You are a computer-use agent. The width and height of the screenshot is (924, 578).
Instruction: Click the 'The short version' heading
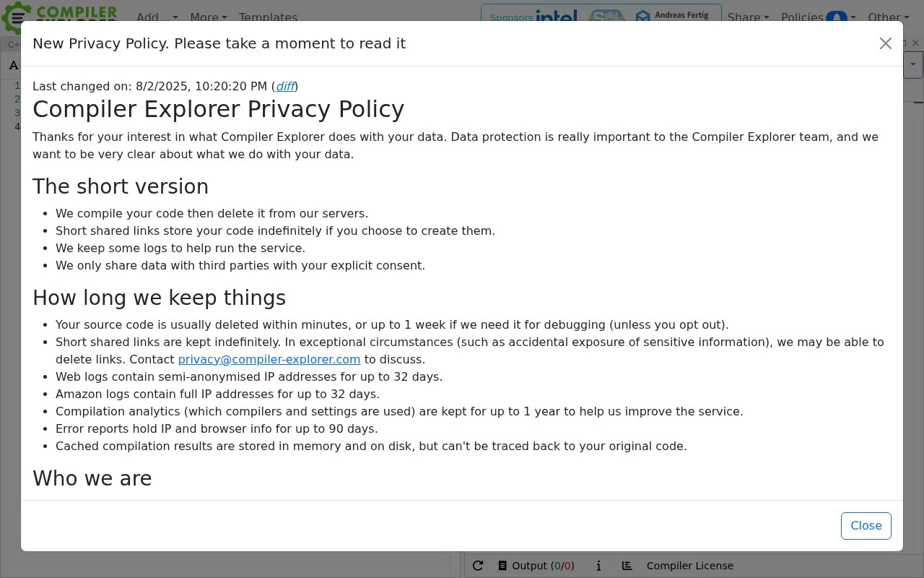point(121,186)
